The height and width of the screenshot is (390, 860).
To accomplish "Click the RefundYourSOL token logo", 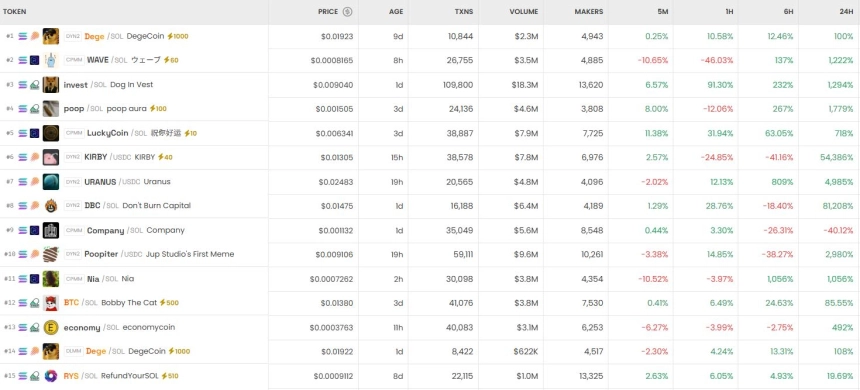I will click(51, 376).
